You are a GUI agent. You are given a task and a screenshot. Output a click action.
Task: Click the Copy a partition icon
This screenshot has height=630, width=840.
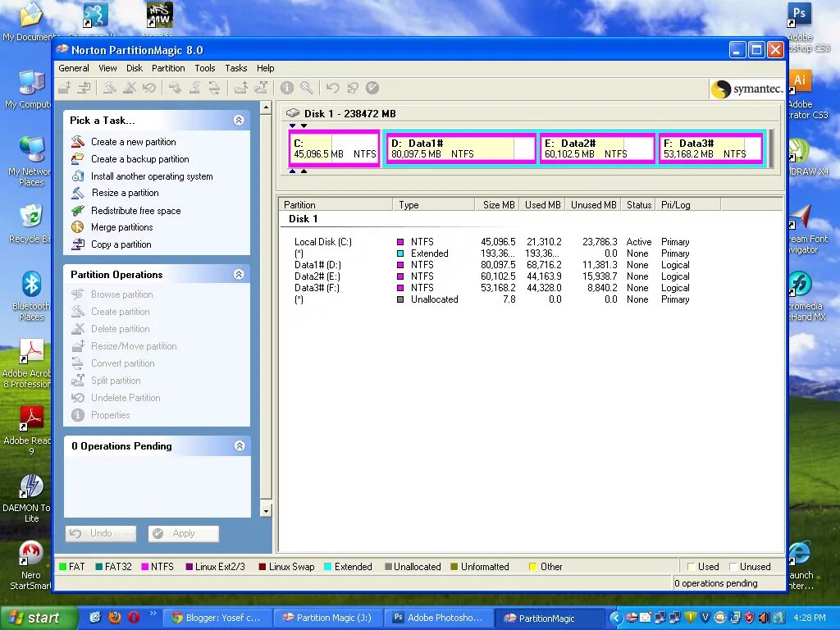[78, 244]
